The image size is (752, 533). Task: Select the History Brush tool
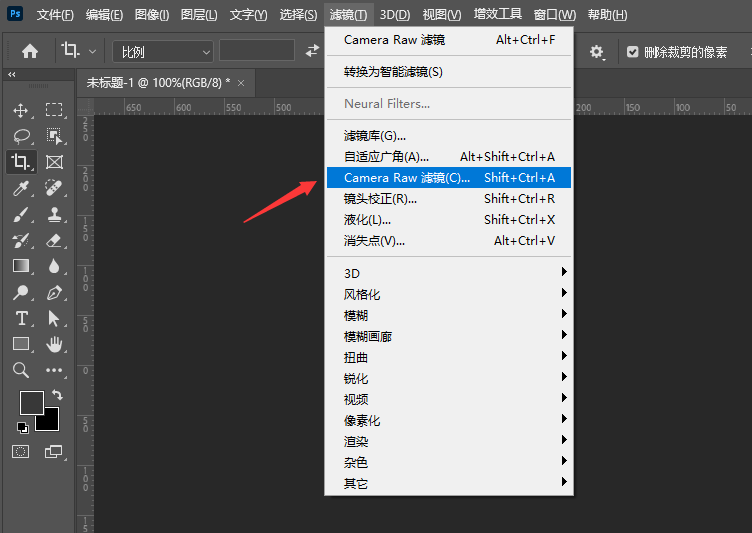(x=21, y=240)
